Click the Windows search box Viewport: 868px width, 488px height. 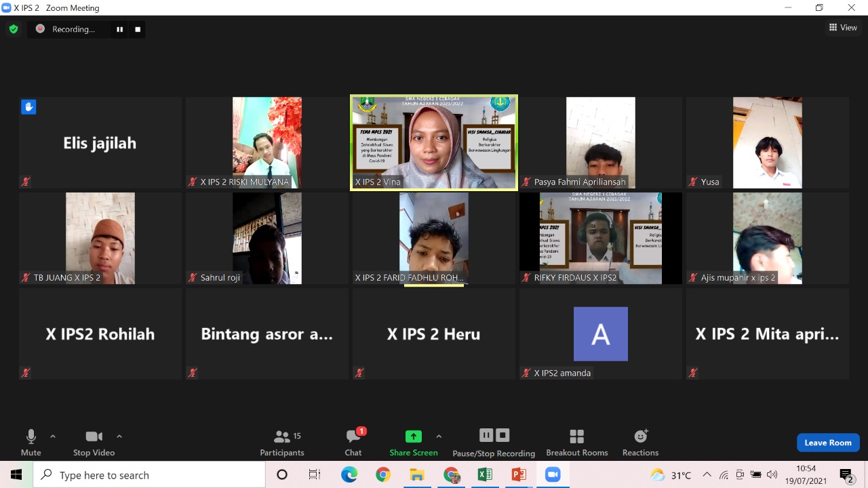coord(149,475)
